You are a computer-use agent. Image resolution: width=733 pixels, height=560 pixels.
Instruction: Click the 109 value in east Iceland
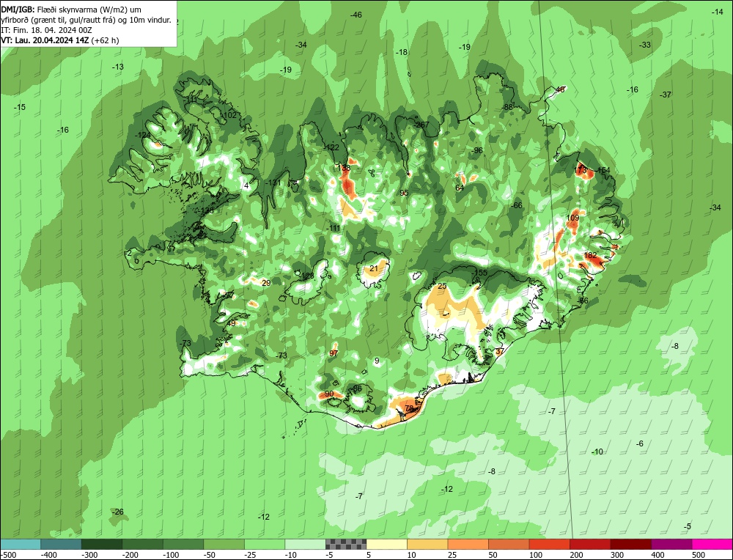(572, 218)
